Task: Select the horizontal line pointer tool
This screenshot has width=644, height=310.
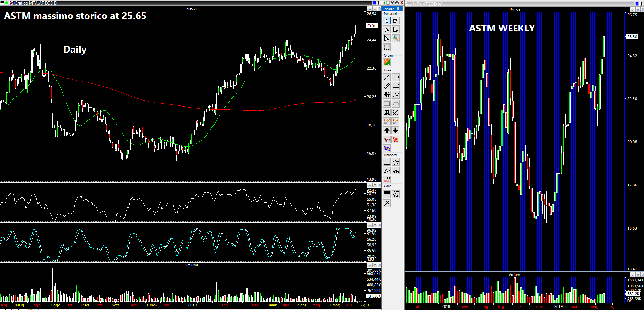Action: click(x=387, y=30)
